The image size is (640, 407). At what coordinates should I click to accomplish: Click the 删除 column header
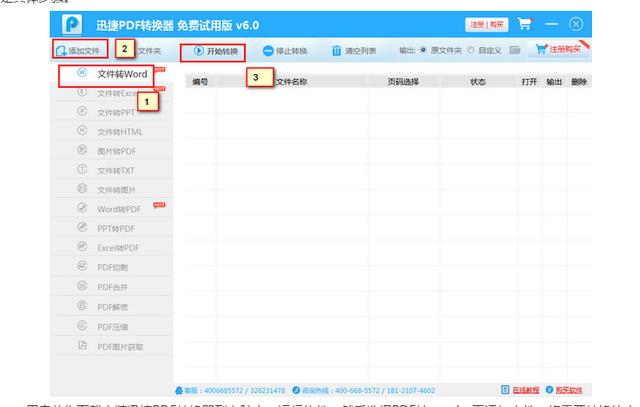(579, 82)
